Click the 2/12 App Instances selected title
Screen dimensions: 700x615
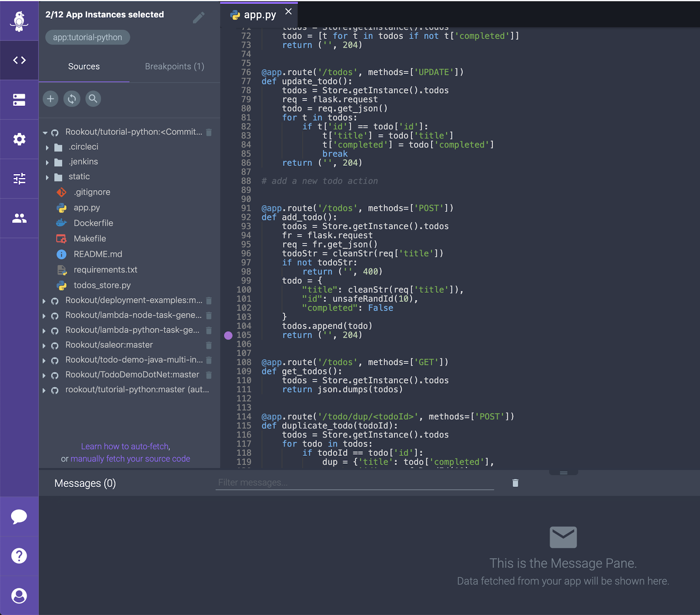pyautogui.click(x=105, y=14)
